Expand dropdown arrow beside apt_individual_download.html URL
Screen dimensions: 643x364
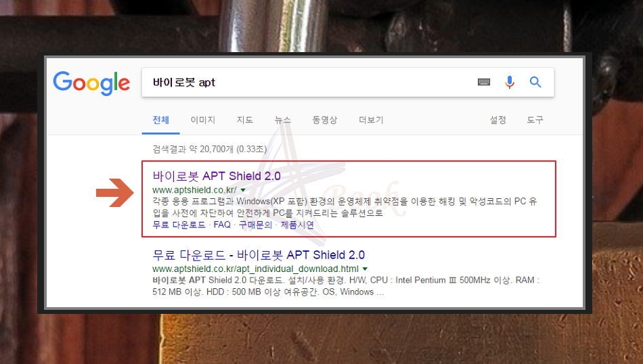coord(365,269)
